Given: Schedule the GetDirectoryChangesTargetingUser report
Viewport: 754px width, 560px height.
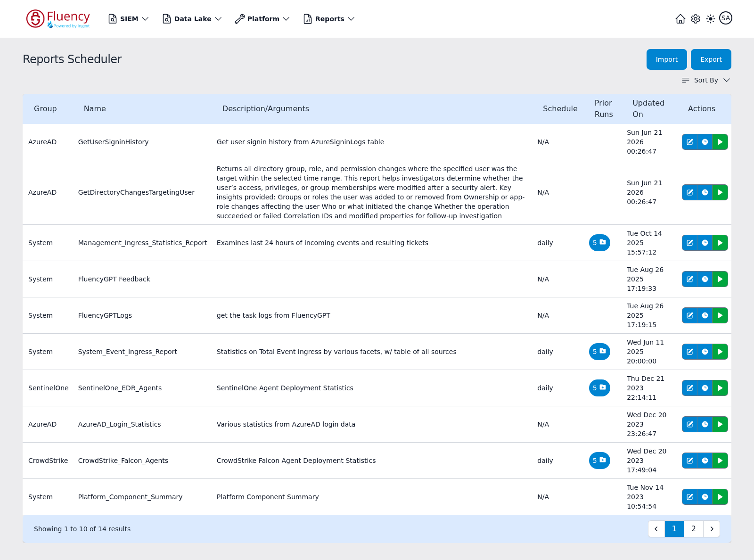Looking at the screenshot, I should coord(705,192).
